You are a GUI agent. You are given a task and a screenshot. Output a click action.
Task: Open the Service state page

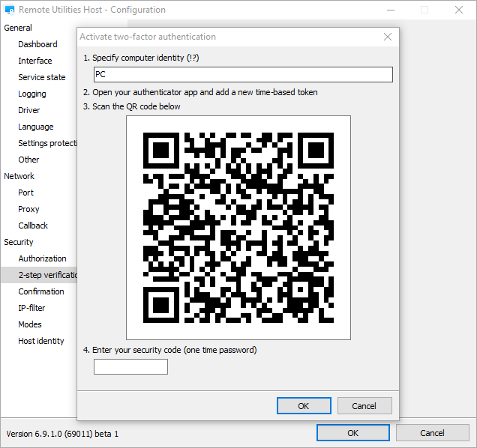(x=42, y=77)
